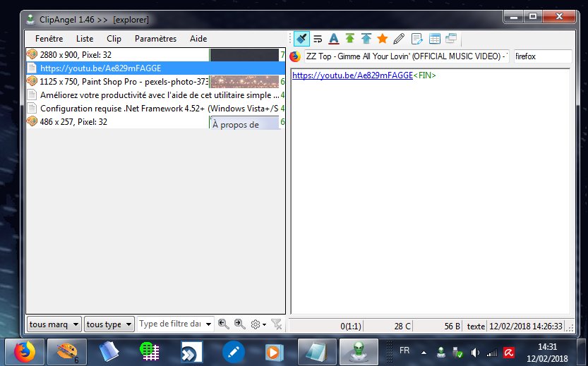Click the document icon of Configuration requise row
The height and width of the screenshot is (366, 588).
(x=32, y=109)
